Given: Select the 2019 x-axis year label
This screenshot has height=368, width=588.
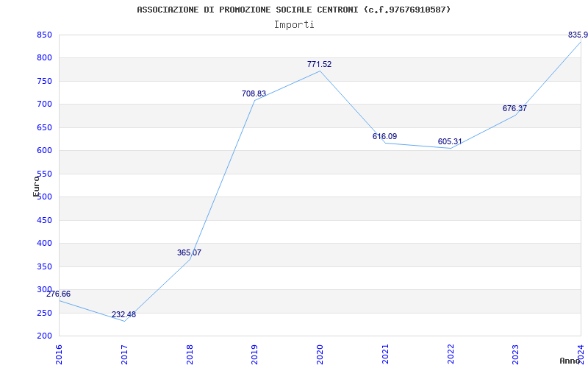Looking at the screenshot, I should point(254,355).
